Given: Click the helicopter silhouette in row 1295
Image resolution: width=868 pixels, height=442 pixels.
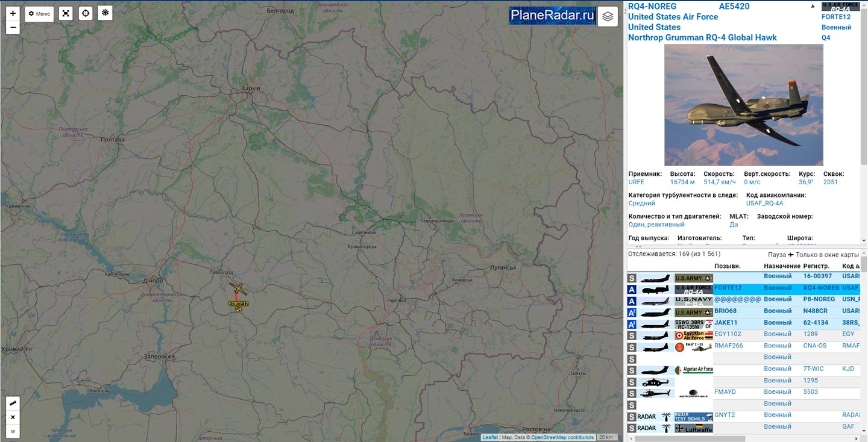Looking at the screenshot, I should click(x=655, y=382).
